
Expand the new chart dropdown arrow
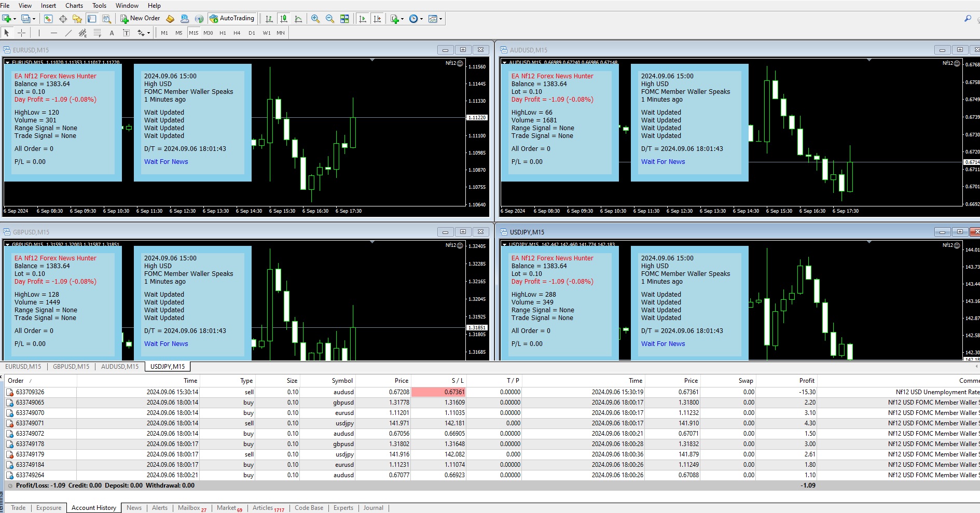coord(15,19)
